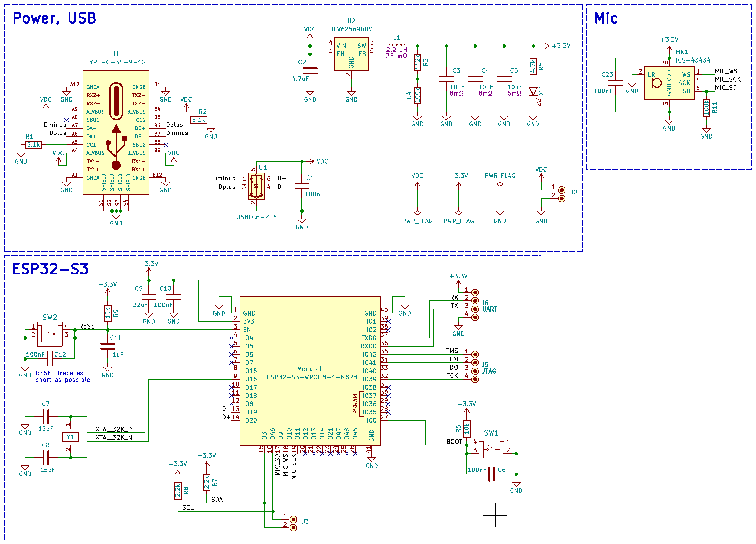This screenshot has height=544, width=756.
Task: Select the R6 10k boot pull-up resistor
Action: click(467, 429)
